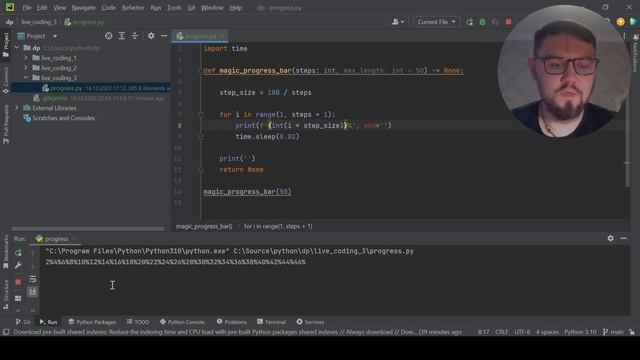Open Commit tool window from left stripe
This screenshot has height=360, width=640.
click(5, 80)
